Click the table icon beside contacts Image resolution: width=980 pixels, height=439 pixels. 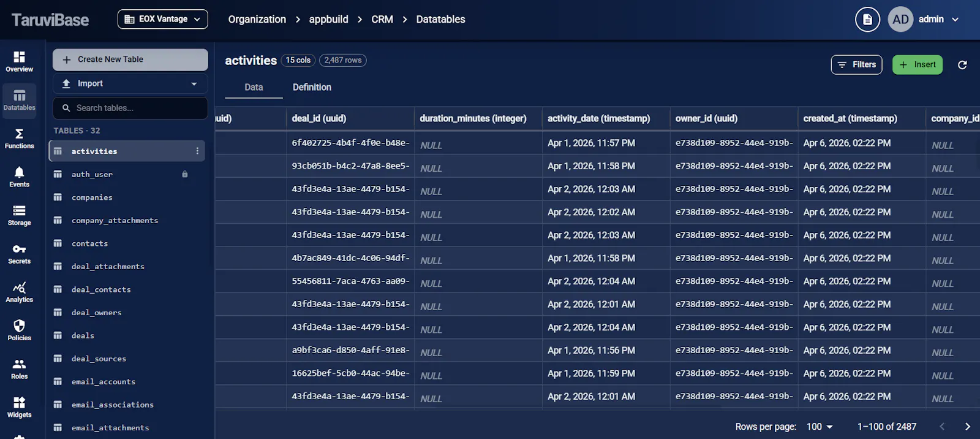click(58, 243)
